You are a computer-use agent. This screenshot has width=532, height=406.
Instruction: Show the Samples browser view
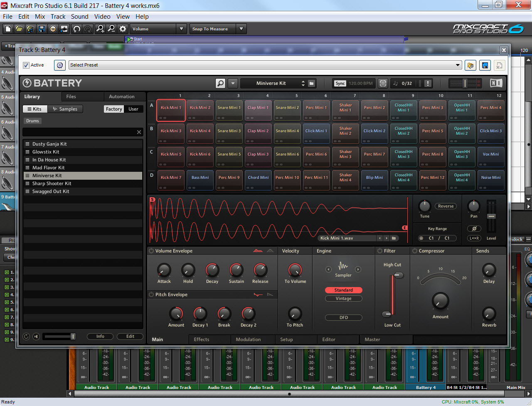coord(65,109)
